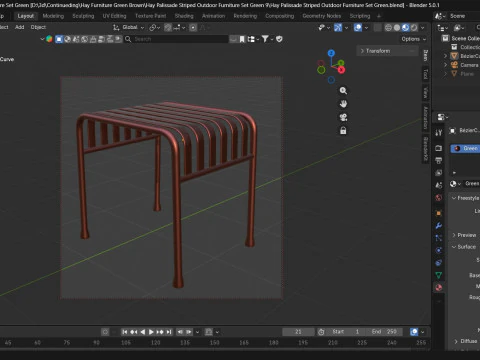Toggle snapping magnet in header
Viewport: 480px width, 360px height.
click(168, 28)
